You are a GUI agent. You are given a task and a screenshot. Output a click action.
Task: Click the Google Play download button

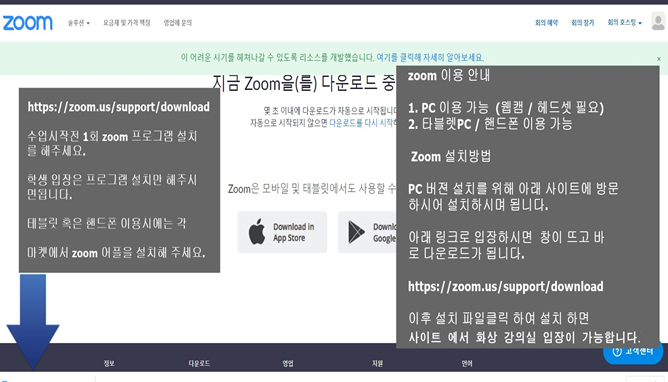point(367,233)
